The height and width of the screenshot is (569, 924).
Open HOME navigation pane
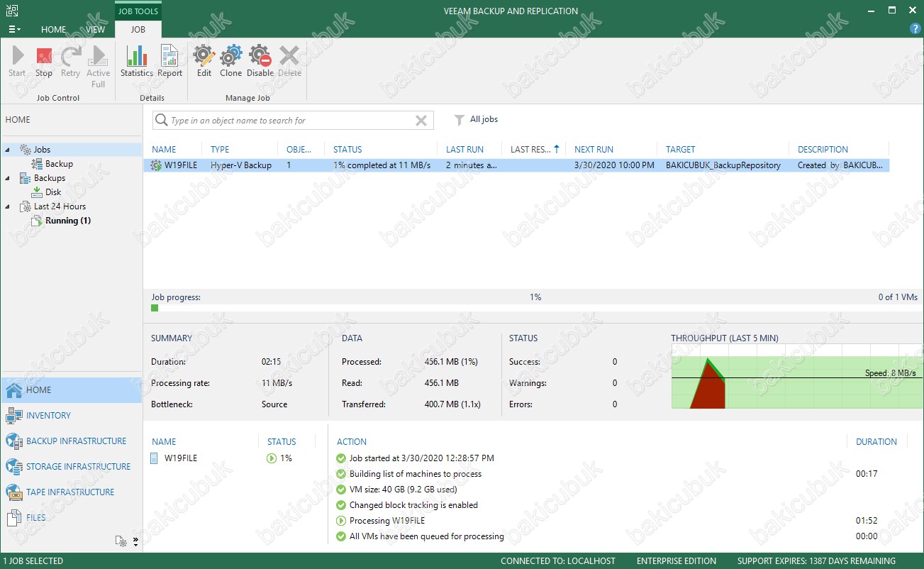click(71, 390)
